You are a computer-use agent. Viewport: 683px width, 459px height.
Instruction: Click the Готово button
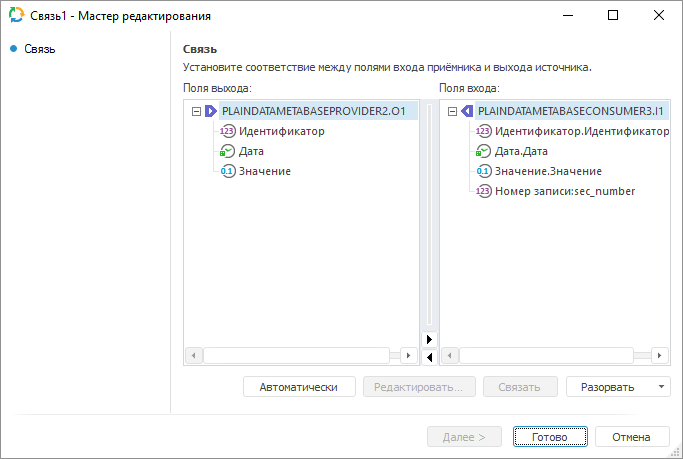[x=550, y=437]
